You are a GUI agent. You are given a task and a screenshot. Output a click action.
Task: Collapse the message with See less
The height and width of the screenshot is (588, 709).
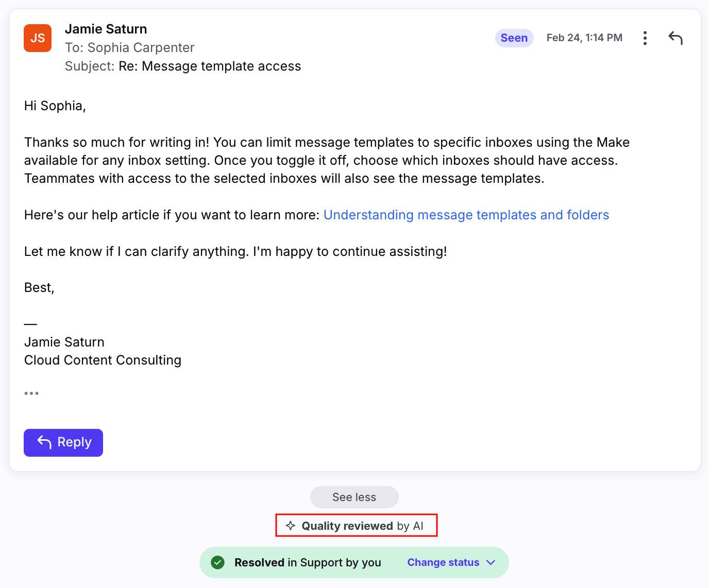(354, 497)
